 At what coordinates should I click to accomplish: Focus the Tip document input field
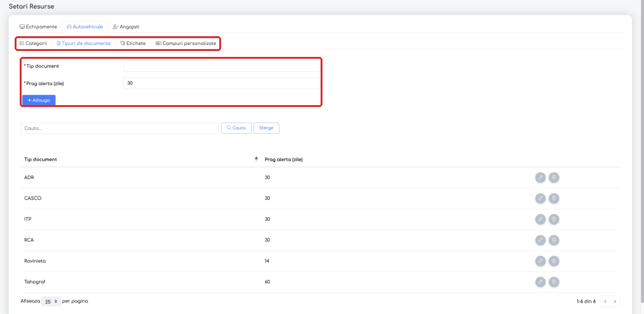click(222, 66)
